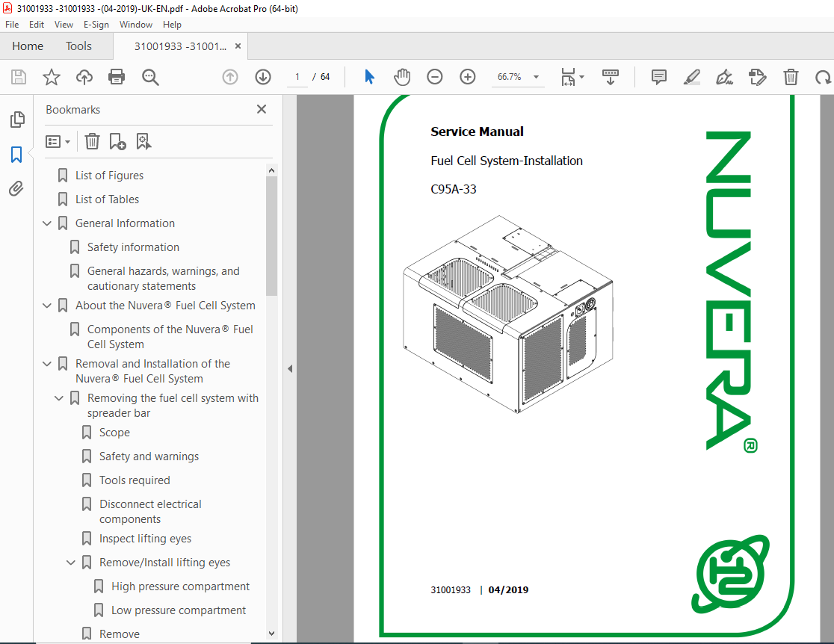The width and height of the screenshot is (834, 644).
Task: Collapse Remove/Install lifting eyes bookmark
Action: 71,563
